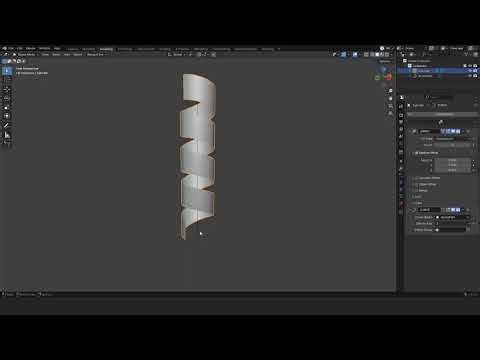This screenshot has height=360, width=480.
Task: Toggle Curve modifier viewport display
Action: [453, 210]
